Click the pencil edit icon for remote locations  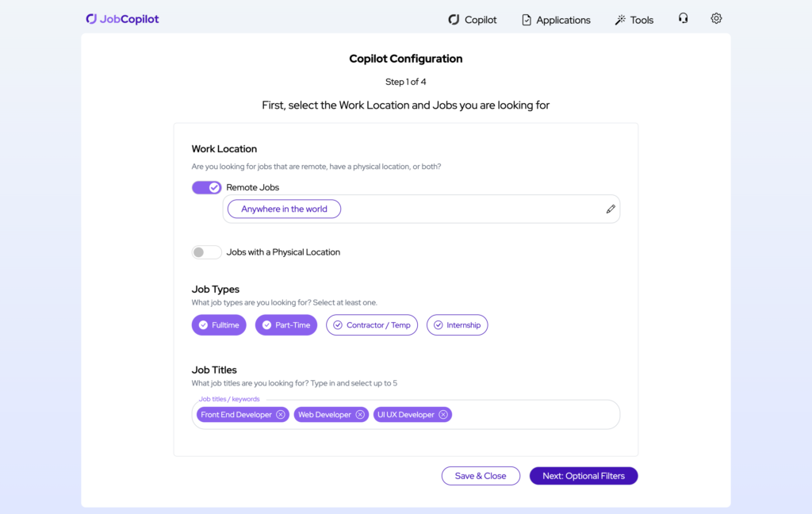click(611, 209)
